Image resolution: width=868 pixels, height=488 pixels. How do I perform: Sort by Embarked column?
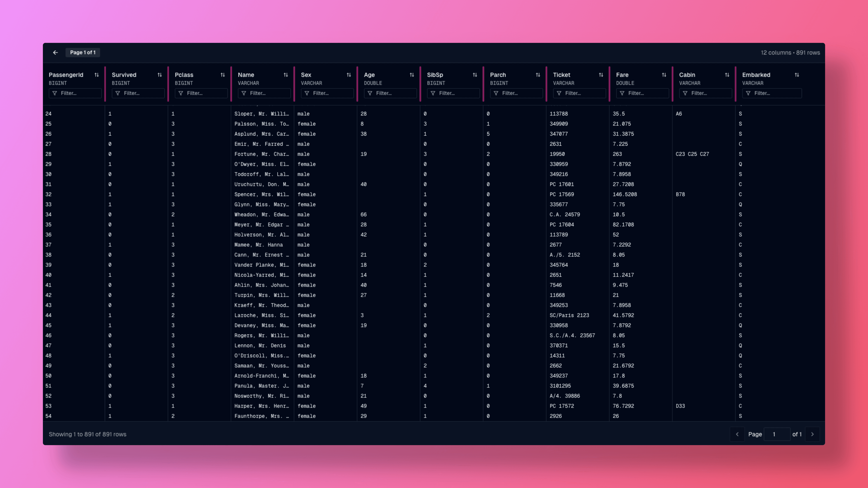pos(797,75)
